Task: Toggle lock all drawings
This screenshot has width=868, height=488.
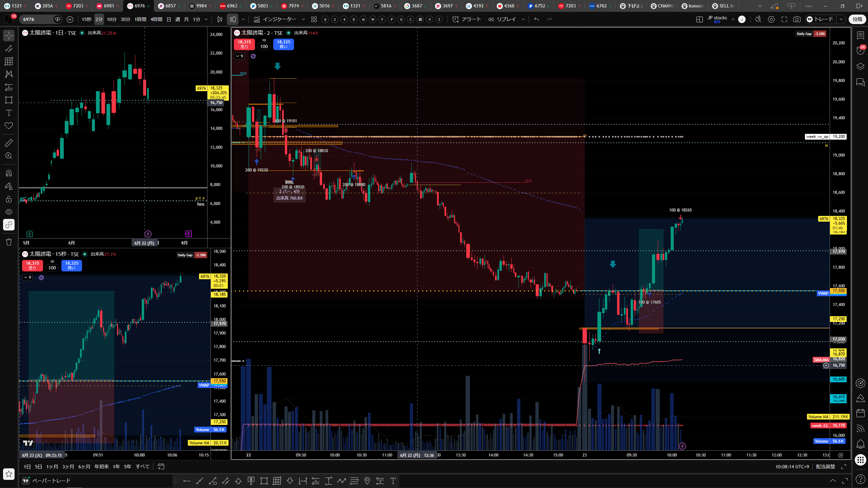Action: click(x=9, y=199)
